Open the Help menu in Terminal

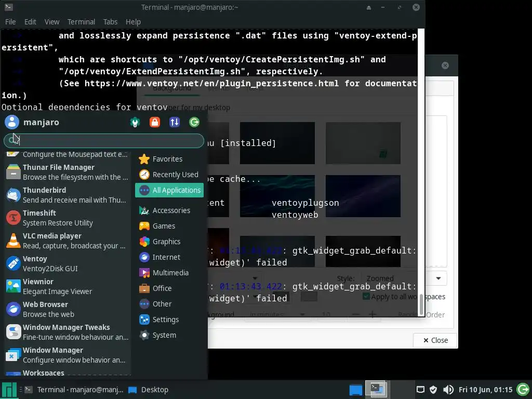pyautogui.click(x=133, y=22)
